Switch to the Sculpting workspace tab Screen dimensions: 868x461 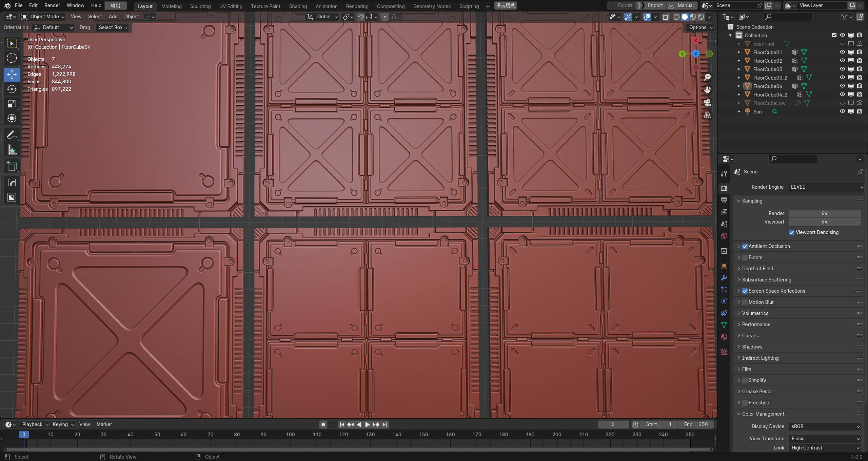tap(200, 6)
